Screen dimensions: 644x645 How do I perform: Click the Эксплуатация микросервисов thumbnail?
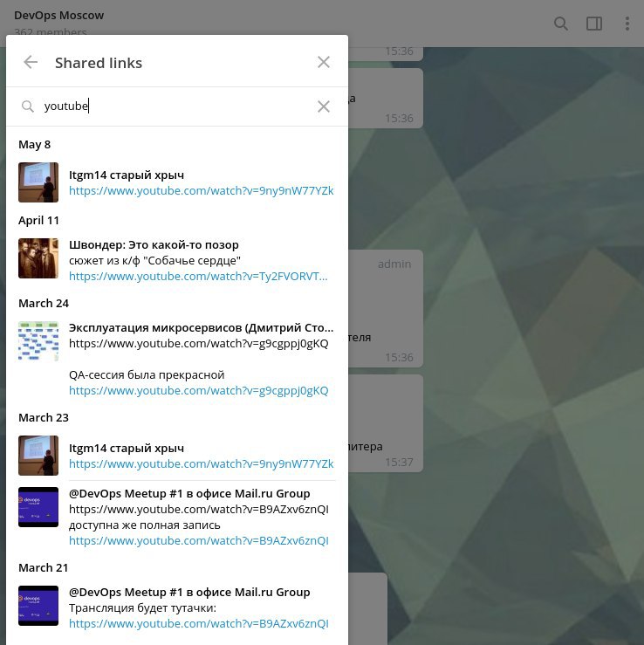(38, 341)
